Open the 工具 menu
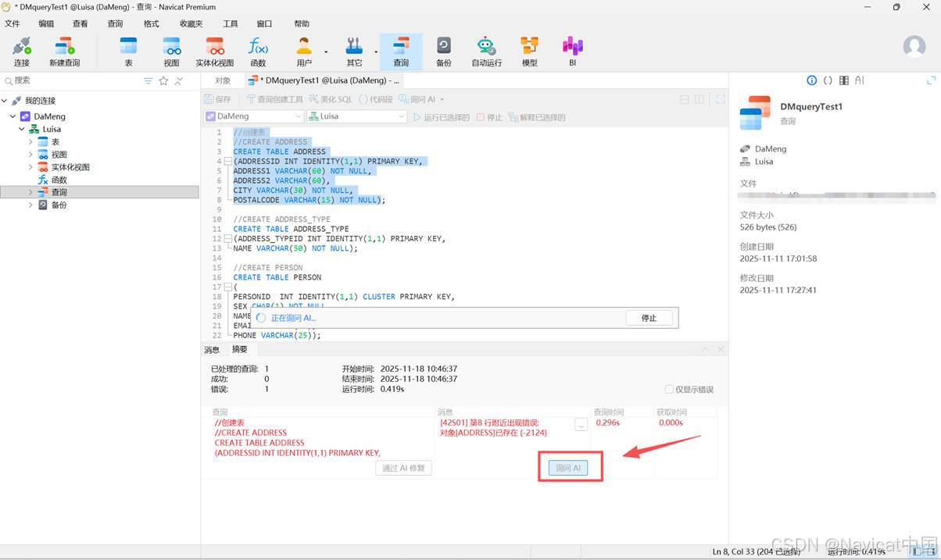The width and height of the screenshot is (941, 560). [x=230, y=24]
